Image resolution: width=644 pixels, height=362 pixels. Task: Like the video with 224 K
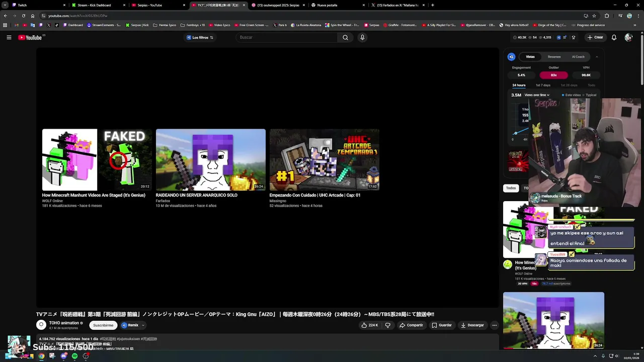370,325
